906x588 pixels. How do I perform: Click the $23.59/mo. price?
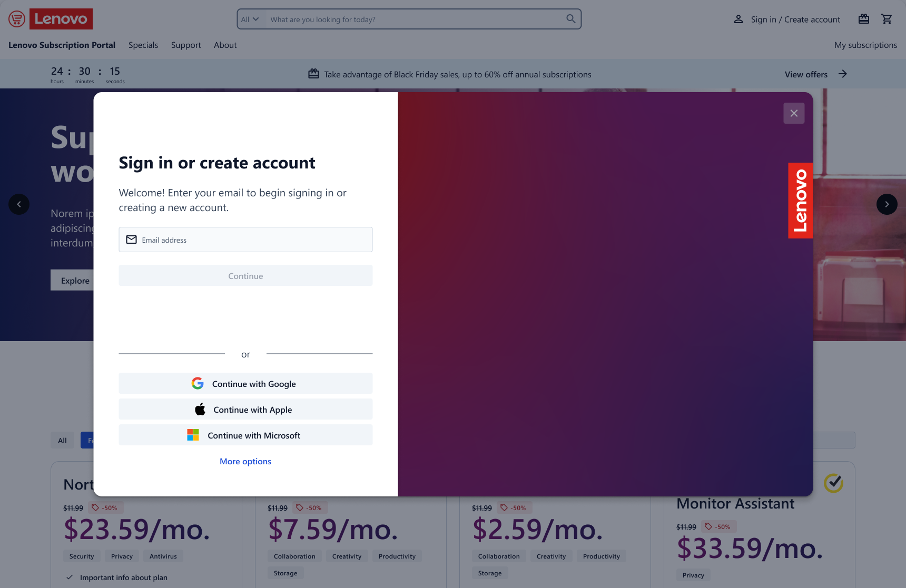(x=137, y=530)
